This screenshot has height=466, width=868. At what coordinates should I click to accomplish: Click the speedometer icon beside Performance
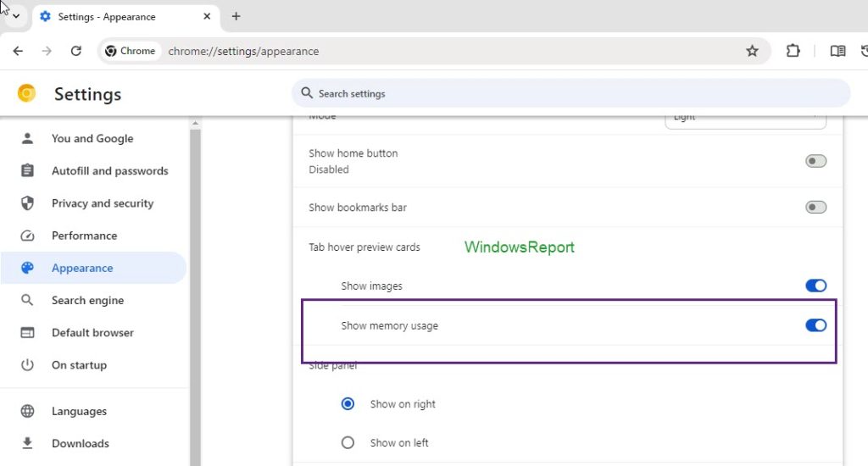click(x=27, y=236)
